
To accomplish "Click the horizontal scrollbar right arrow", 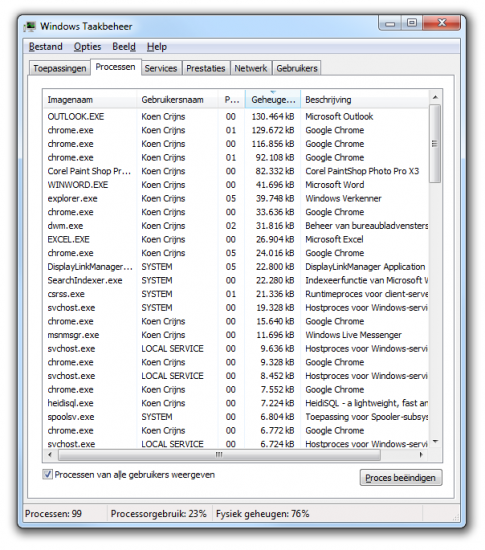I will pos(421,455).
